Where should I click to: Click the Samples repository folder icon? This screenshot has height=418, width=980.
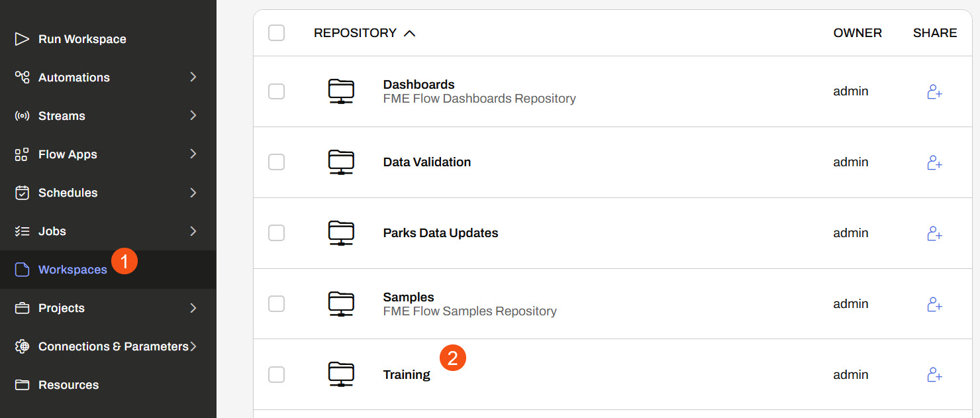[x=341, y=304]
